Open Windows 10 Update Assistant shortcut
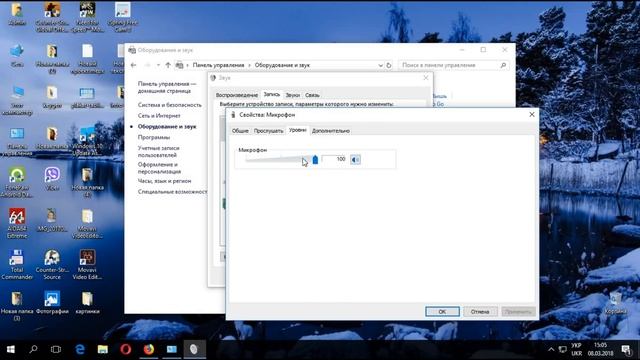This screenshot has height=360, width=640. coord(87,141)
